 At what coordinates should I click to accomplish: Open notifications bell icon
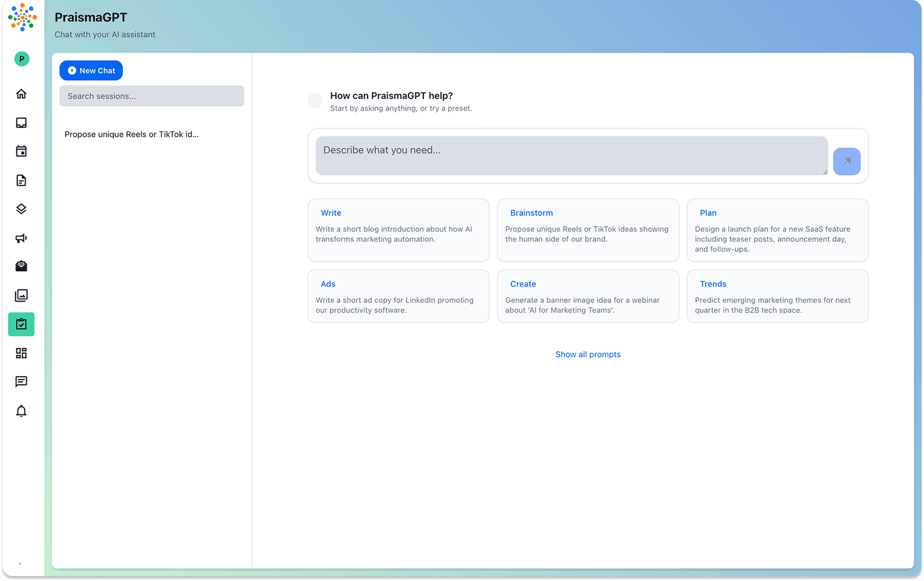21,411
